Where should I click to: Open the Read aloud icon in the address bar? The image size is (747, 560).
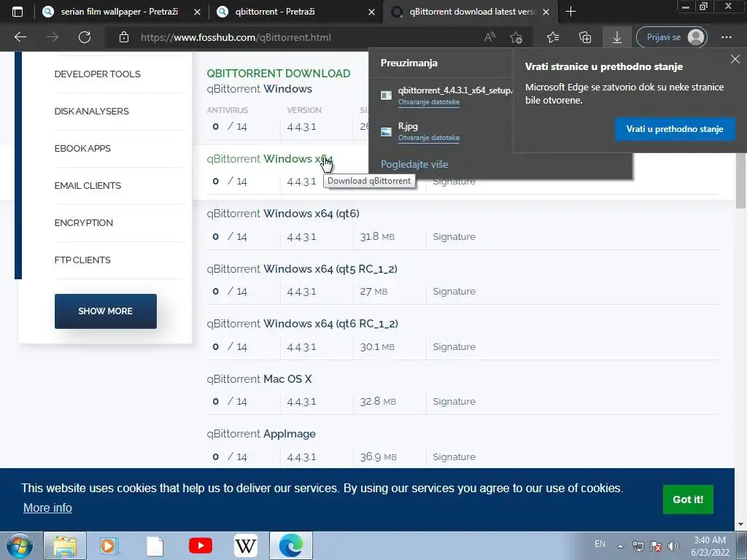489,37
